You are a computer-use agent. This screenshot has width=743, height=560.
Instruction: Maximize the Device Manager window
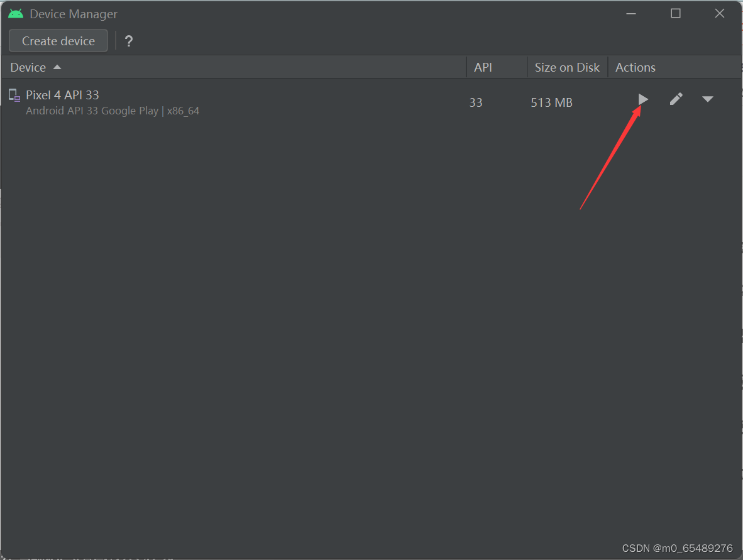coord(676,13)
